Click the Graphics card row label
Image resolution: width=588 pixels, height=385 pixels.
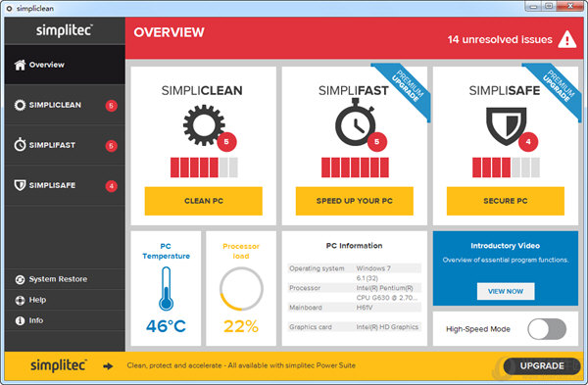[x=311, y=327]
